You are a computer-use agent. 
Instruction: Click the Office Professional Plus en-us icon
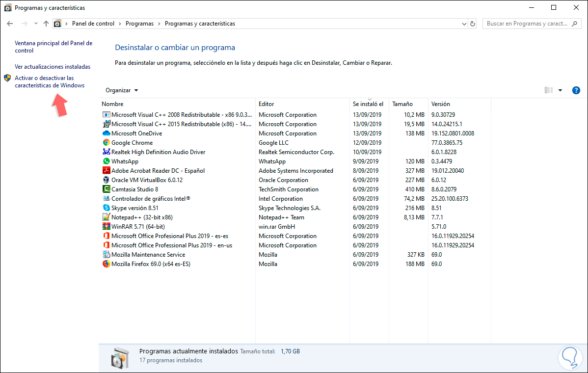click(107, 245)
